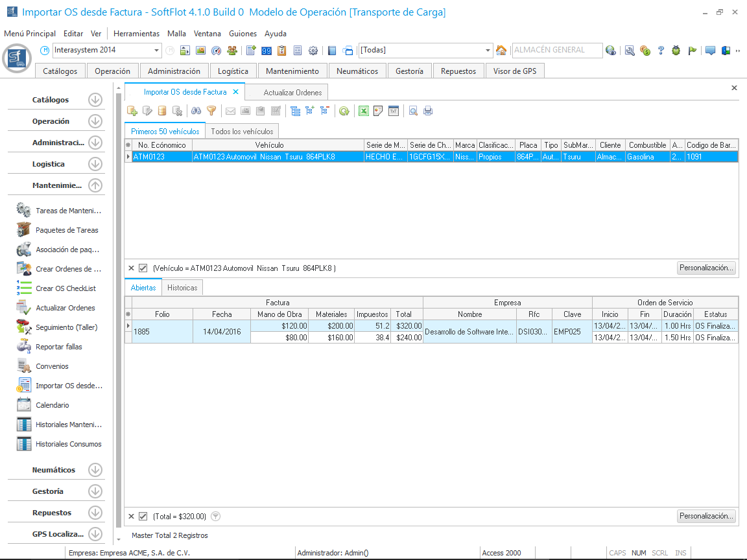This screenshot has height=560, width=747.
Task: Open the Herramientas menu
Action: (136, 34)
